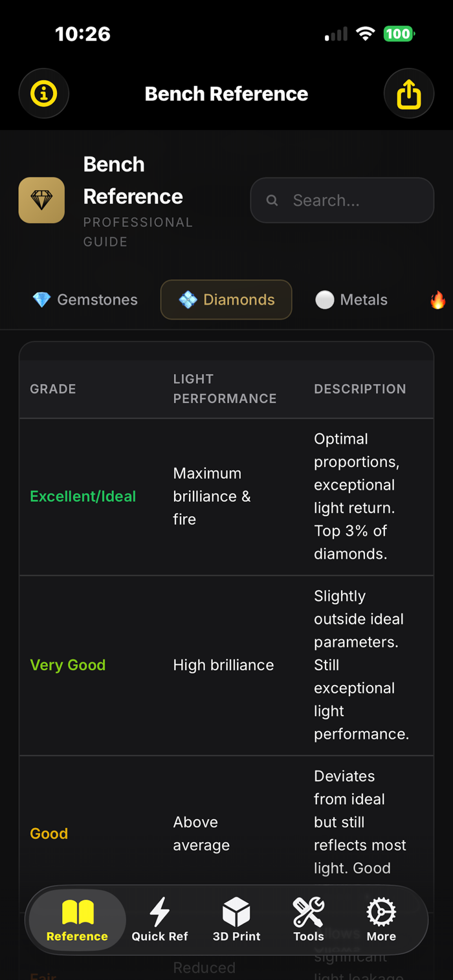Tap the Very Good grade label
This screenshot has height=980, width=453.
pos(68,665)
